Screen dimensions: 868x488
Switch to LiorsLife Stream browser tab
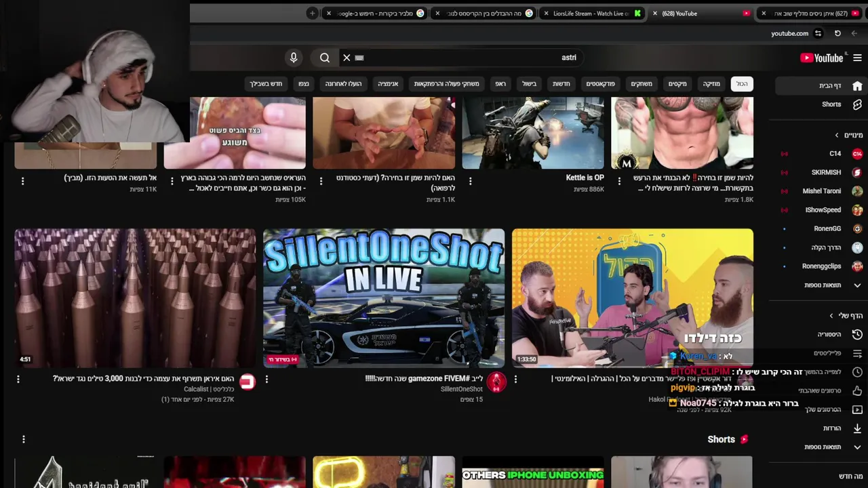coord(591,14)
